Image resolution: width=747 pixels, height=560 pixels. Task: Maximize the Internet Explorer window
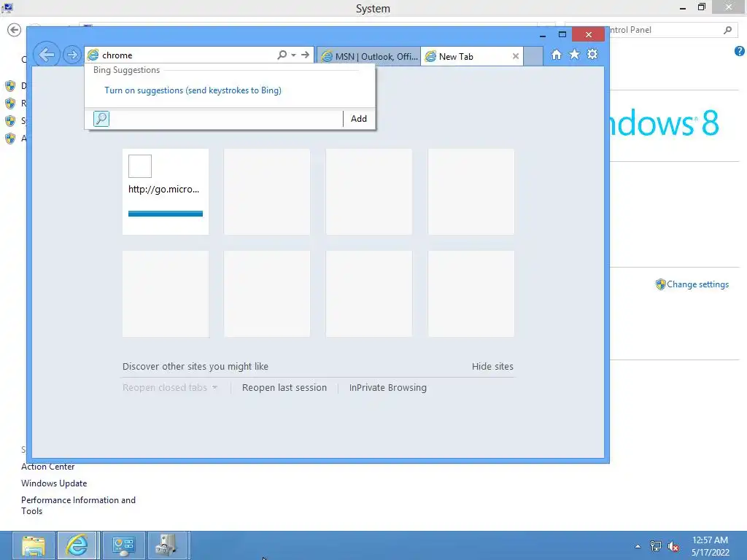(562, 35)
